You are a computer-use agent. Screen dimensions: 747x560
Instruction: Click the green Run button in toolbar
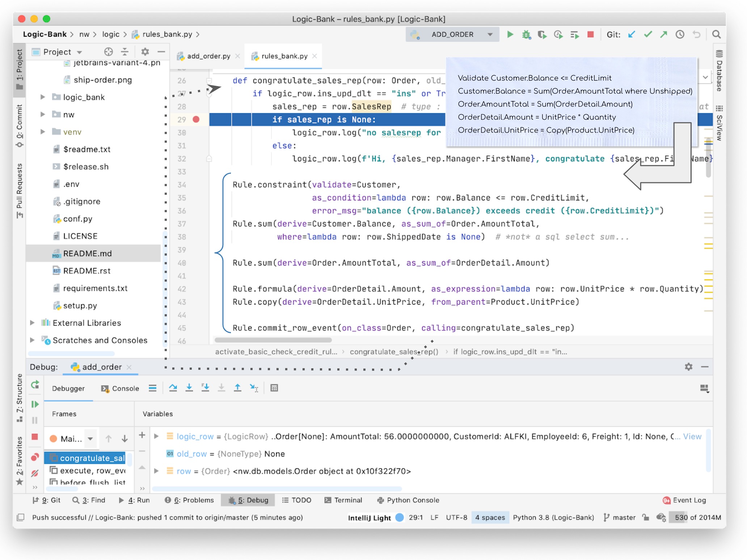coord(510,34)
